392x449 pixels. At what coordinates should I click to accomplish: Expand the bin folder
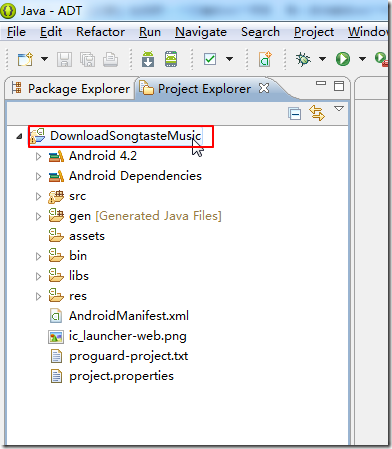click(x=38, y=256)
